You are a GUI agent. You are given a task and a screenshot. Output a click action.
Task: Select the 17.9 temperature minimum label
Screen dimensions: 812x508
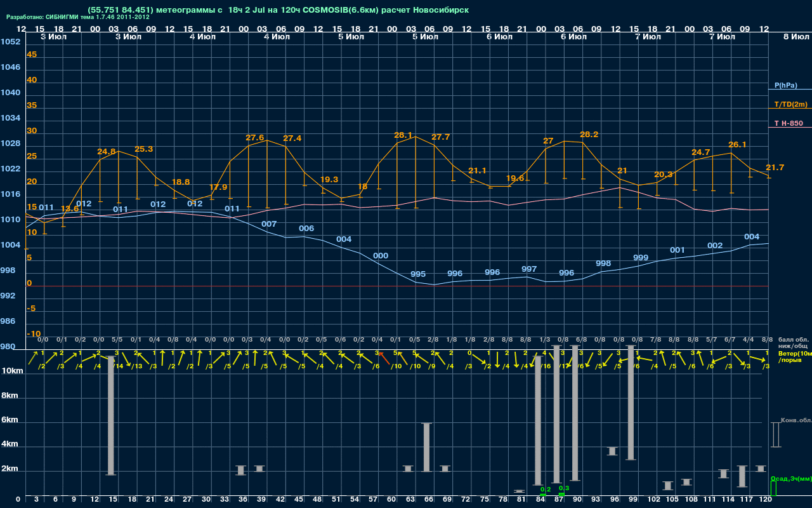(x=218, y=187)
